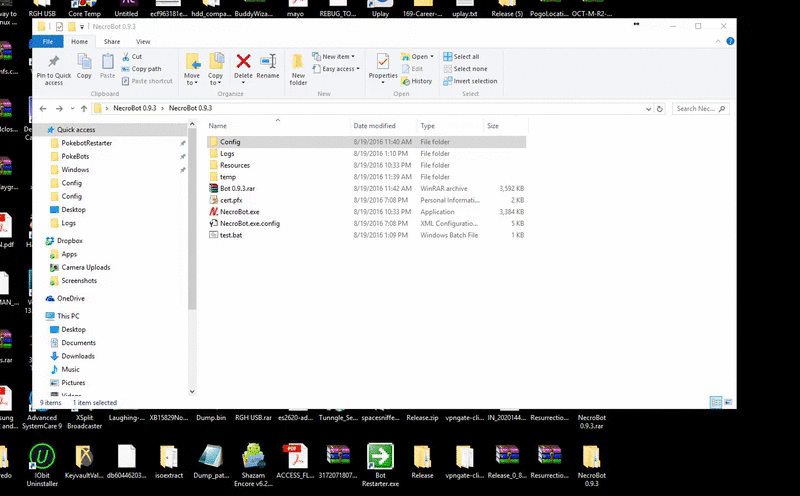Show file History
Screen dimensions: 800x496
pyautogui.click(x=417, y=81)
